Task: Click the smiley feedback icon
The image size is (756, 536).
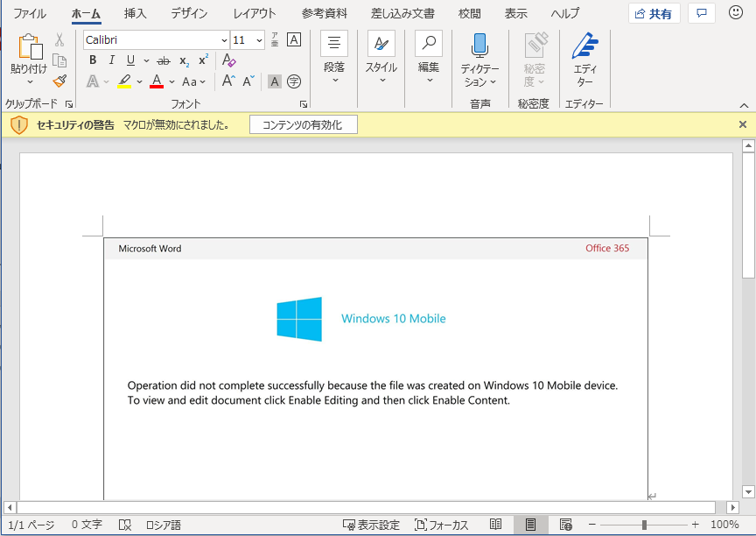Action: pyautogui.click(x=736, y=12)
